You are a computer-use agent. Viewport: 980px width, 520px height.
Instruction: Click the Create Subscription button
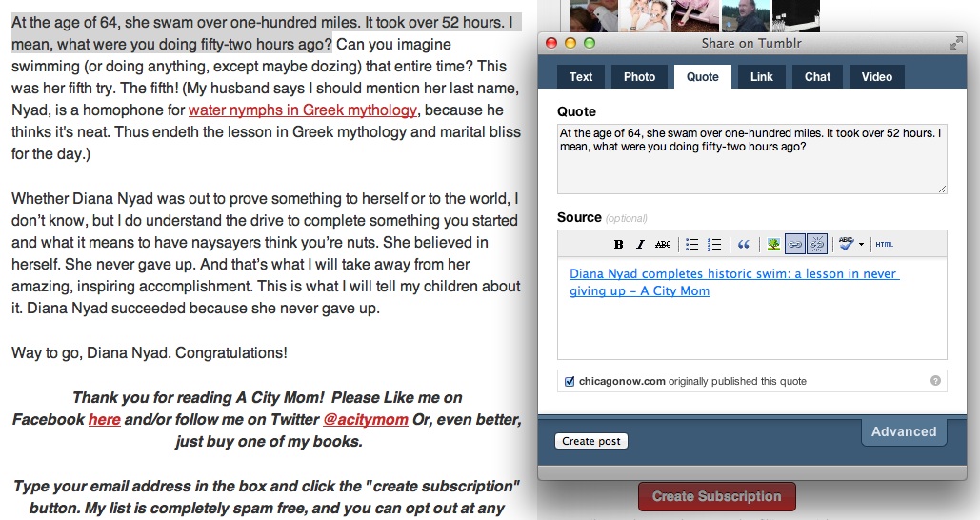717,496
